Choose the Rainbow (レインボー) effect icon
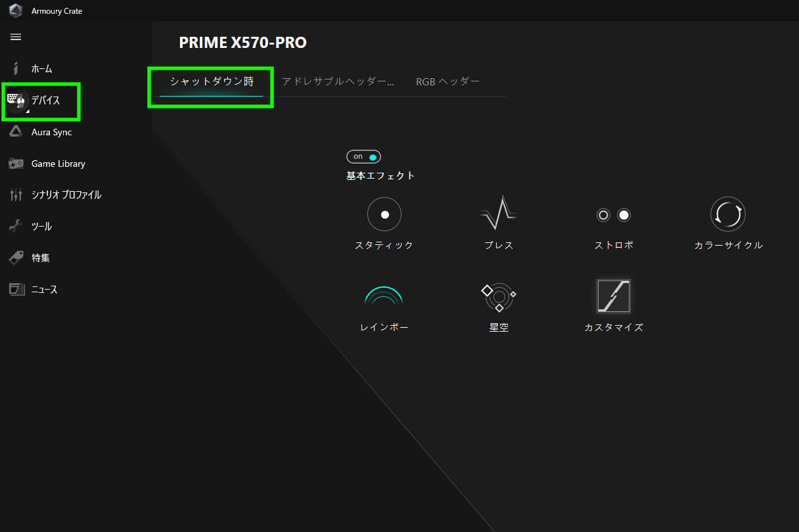Screen dimensions: 799x532 (384, 297)
